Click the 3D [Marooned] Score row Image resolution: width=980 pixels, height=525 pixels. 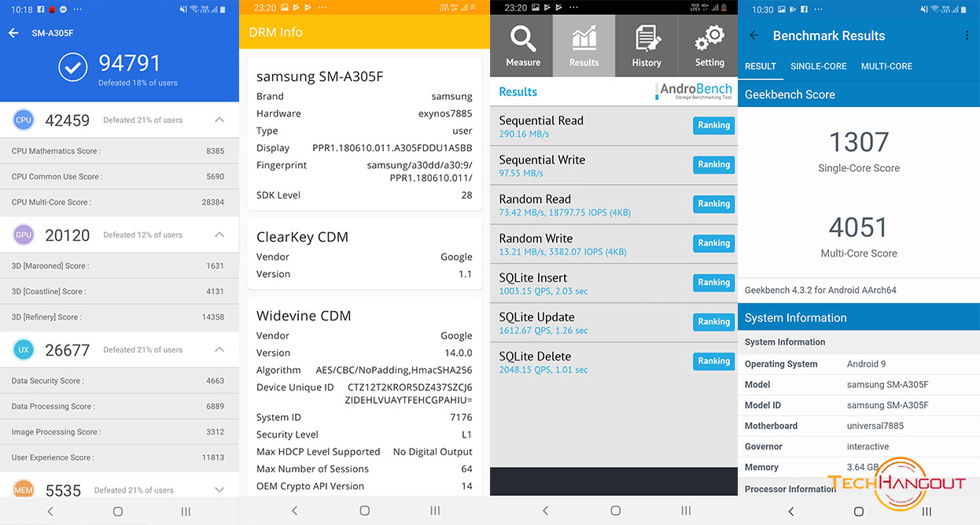click(120, 266)
